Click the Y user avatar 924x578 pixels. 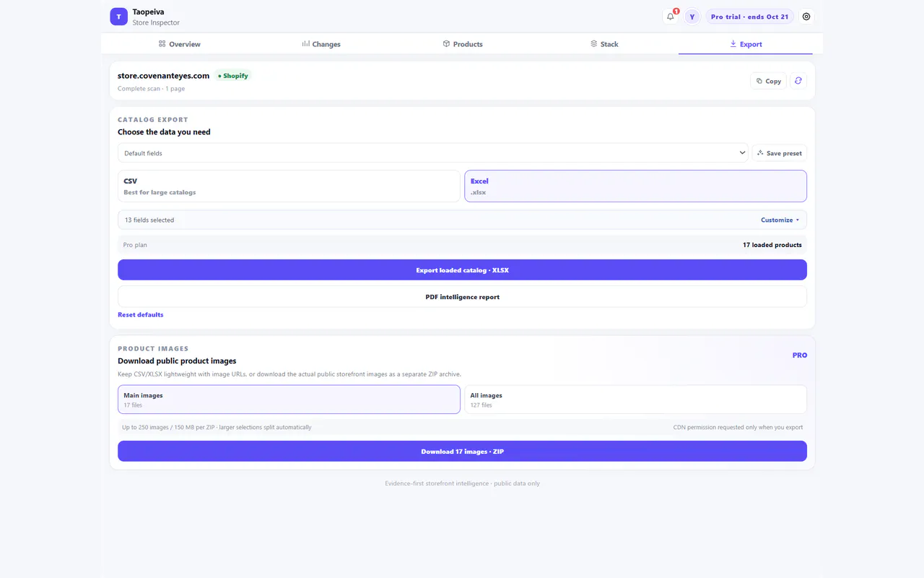692,17
